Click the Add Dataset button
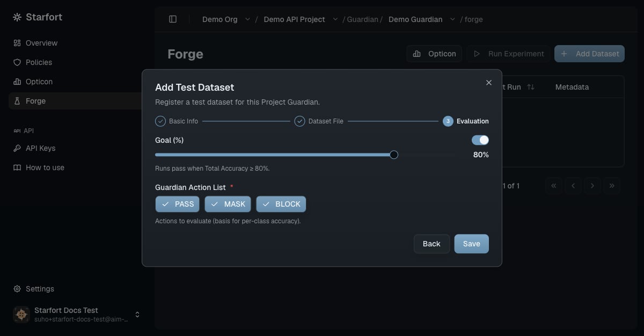This screenshot has height=336, width=644. tap(589, 54)
